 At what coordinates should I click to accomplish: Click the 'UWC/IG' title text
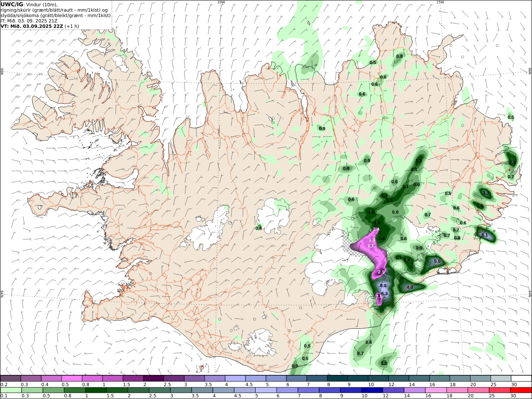click(12, 4)
